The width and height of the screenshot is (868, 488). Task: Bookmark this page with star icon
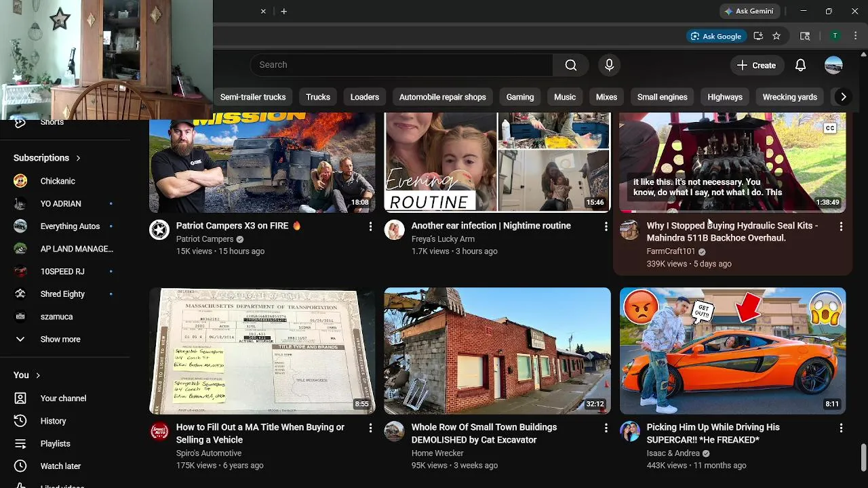coord(776,36)
